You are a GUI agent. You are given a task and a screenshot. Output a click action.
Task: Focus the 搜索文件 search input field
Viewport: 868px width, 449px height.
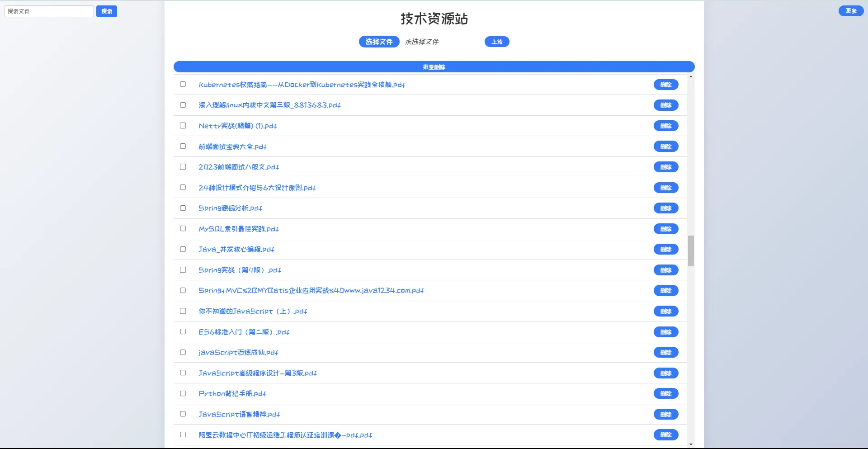[49, 11]
